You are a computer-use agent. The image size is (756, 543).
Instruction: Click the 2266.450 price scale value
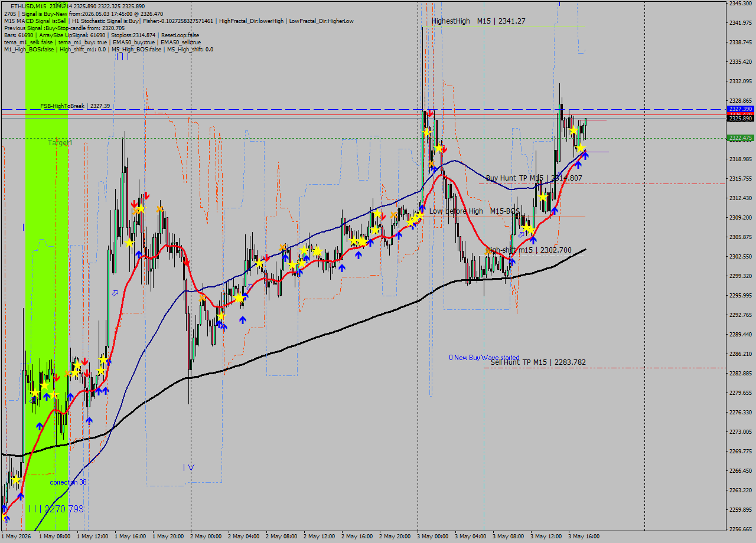(741, 471)
